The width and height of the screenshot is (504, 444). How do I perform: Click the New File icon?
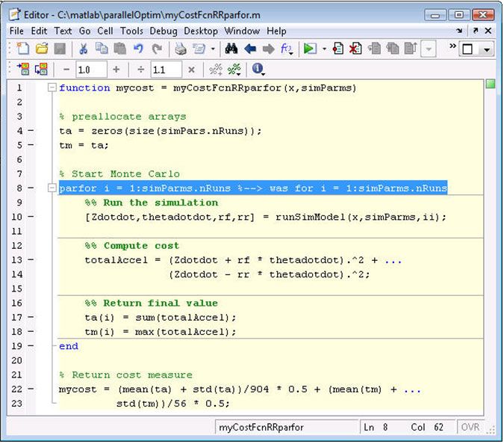(x=22, y=49)
